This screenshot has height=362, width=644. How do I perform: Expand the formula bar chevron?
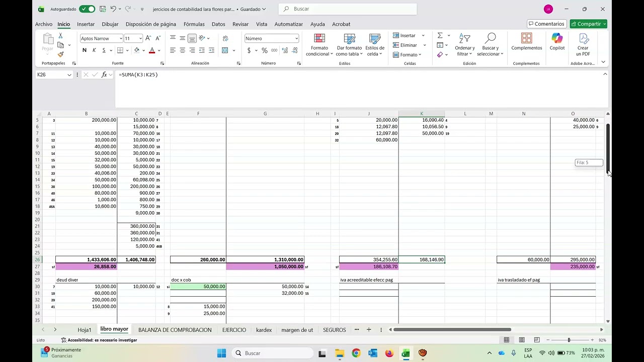pos(605,74)
